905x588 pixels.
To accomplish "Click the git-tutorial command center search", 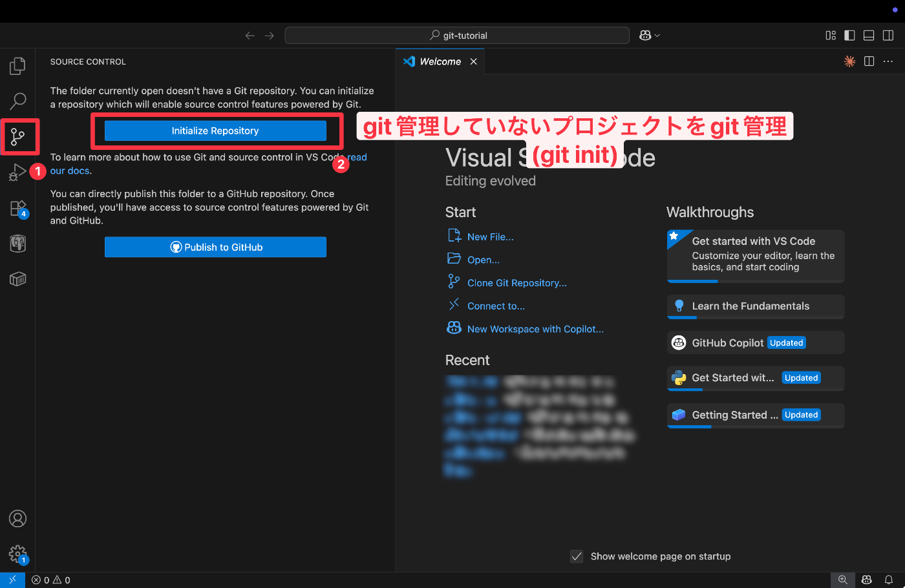I will (x=457, y=36).
